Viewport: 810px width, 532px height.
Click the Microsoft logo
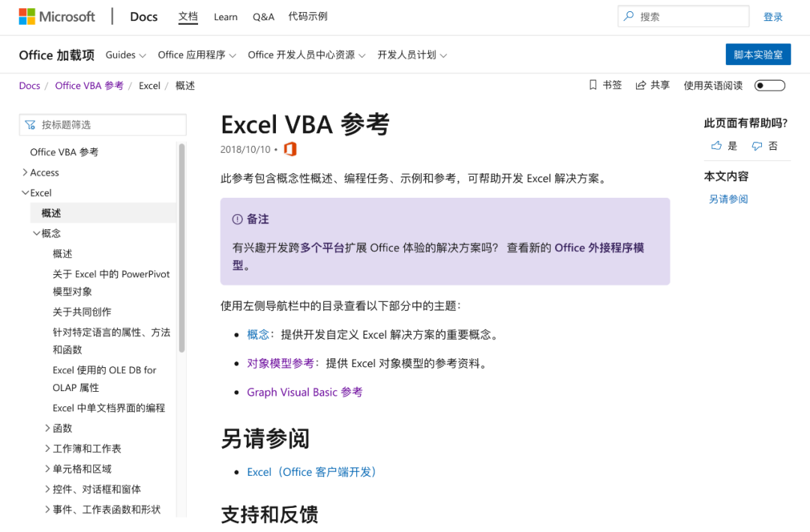pyautogui.click(x=57, y=16)
